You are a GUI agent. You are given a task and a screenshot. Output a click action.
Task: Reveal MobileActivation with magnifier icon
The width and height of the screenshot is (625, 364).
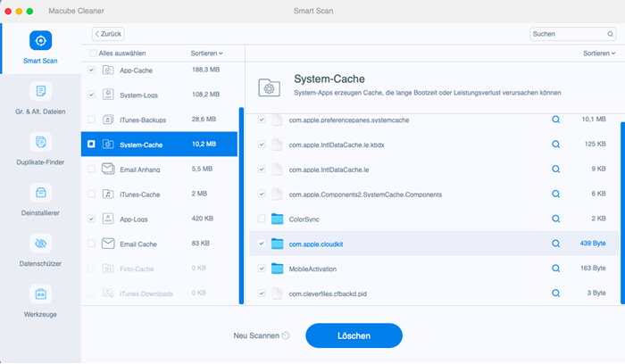tap(555, 269)
